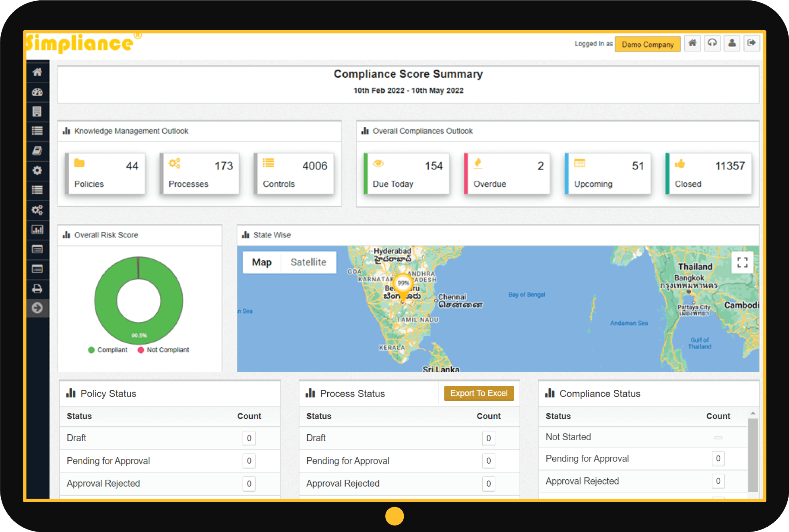
Task: Click Process Status Approval Rejected count
Action: tap(488, 484)
